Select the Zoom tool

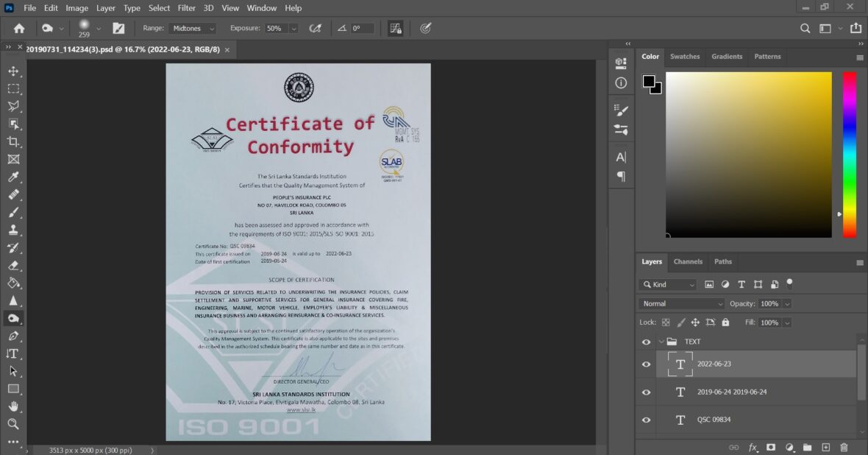click(x=13, y=424)
